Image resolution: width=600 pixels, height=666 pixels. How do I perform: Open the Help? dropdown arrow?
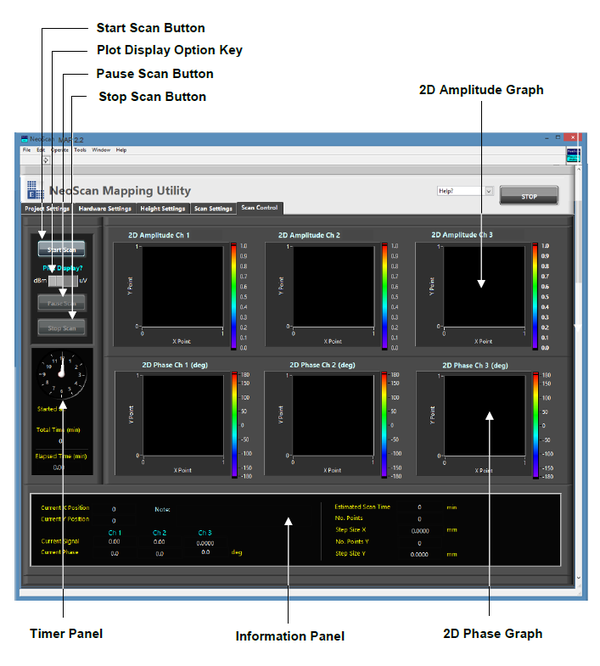[489, 191]
